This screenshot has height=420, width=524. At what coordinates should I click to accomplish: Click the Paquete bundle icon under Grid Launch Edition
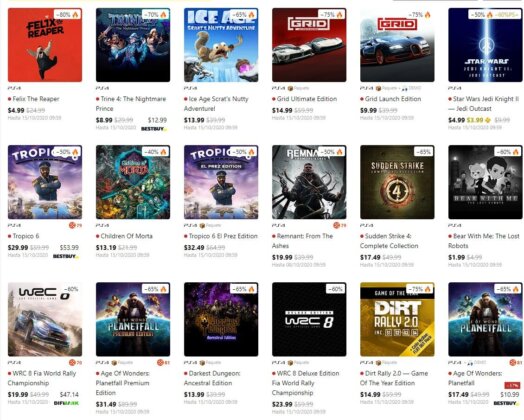point(378,89)
